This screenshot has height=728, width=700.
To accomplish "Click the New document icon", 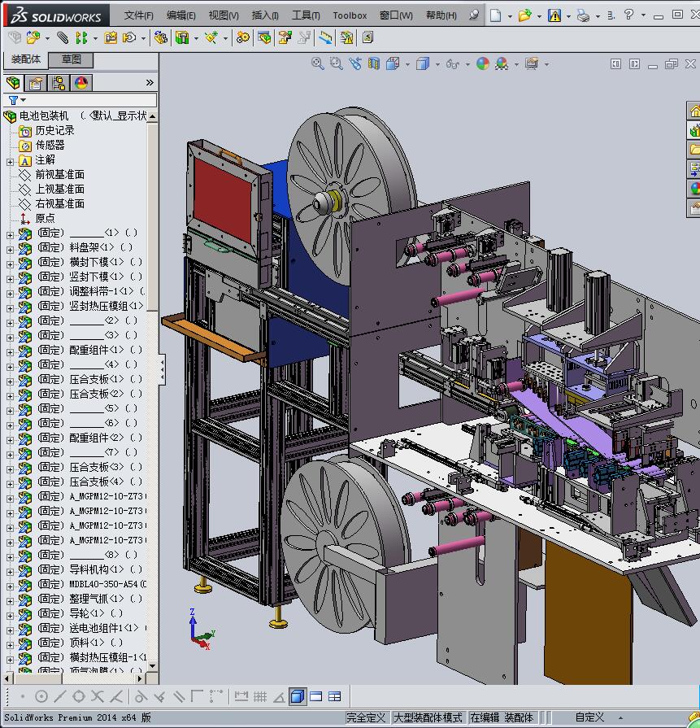I will (x=495, y=15).
